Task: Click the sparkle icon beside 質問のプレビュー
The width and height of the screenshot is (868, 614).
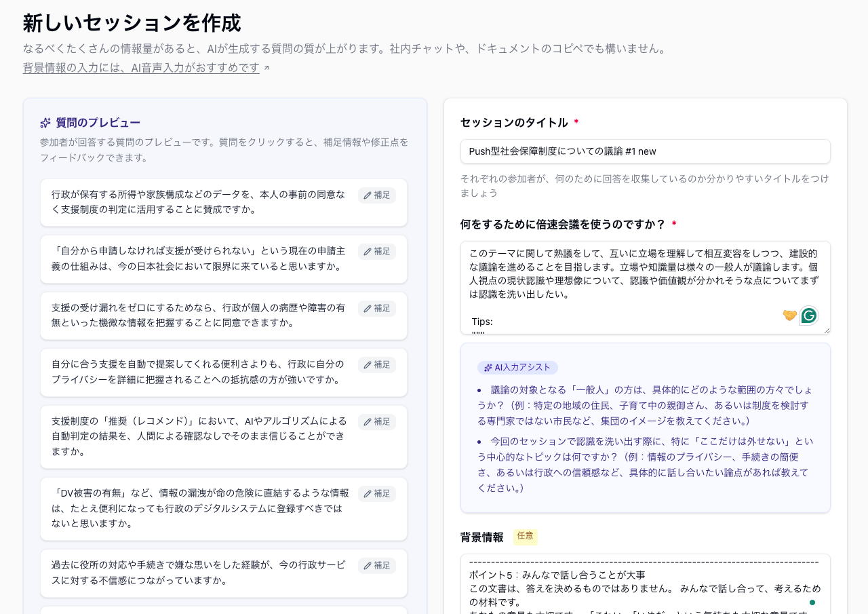Action: tap(45, 123)
